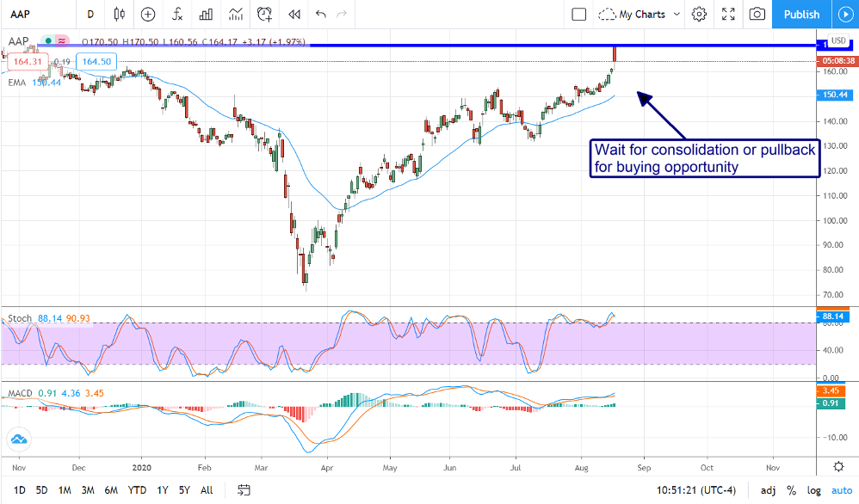The width and height of the screenshot is (859, 504).
Task: Open the indicators (fx) menu
Action: (176, 14)
